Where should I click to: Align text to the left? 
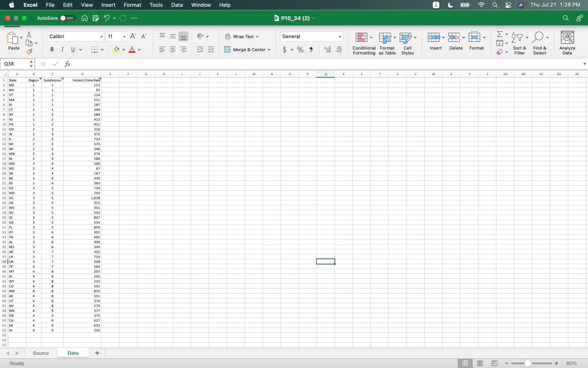point(162,49)
